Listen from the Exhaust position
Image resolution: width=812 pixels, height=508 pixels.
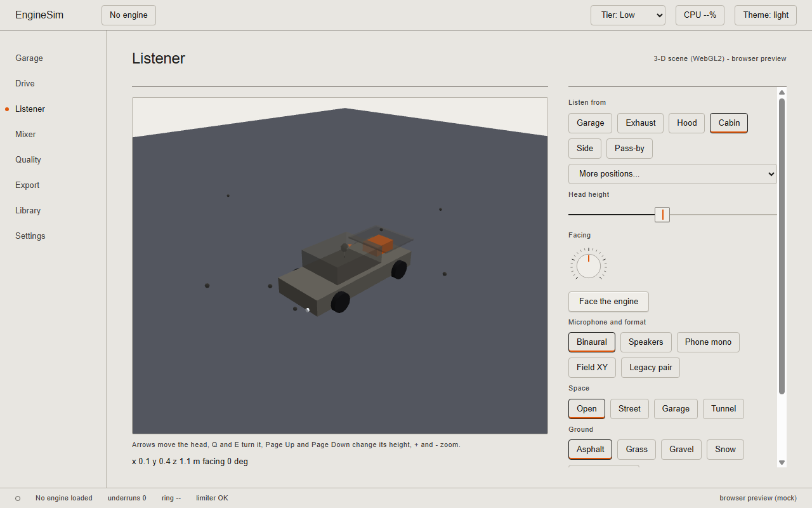tap(641, 123)
